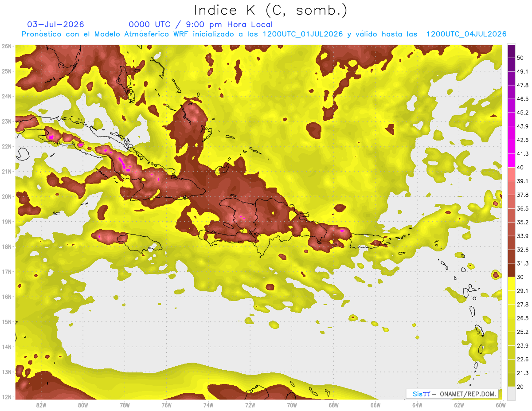Select the 78W longitude label
This screenshot has height=411, width=532.
(125, 405)
